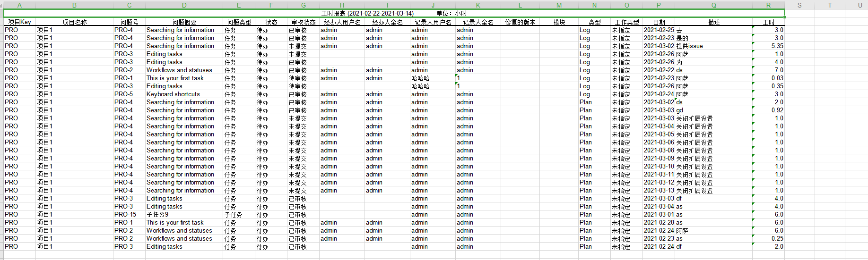868x260 pixels.
Task: Select column D header
Action: click(184, 5)
